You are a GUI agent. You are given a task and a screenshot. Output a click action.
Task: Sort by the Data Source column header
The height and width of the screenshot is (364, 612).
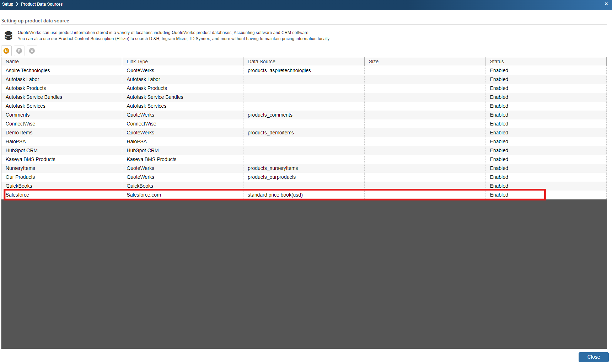pos(304,61)
